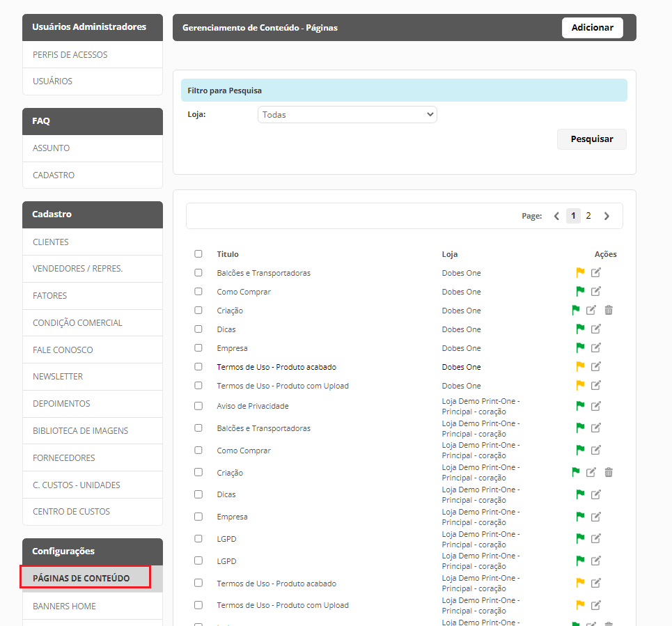
Task: Open Perfis de Acessos in sidebar
Action: pos(93,54)
